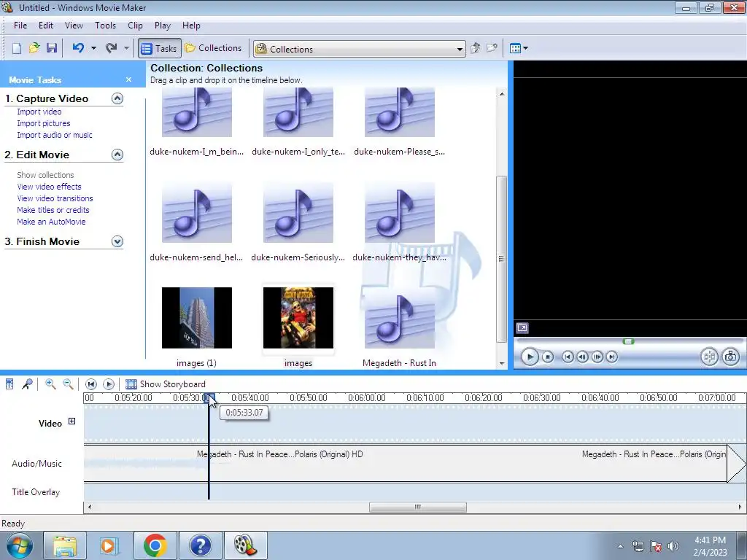This screenshot has width=747, height=560.
Task: Open the Clip menu
Action: (x=135, y=26)
